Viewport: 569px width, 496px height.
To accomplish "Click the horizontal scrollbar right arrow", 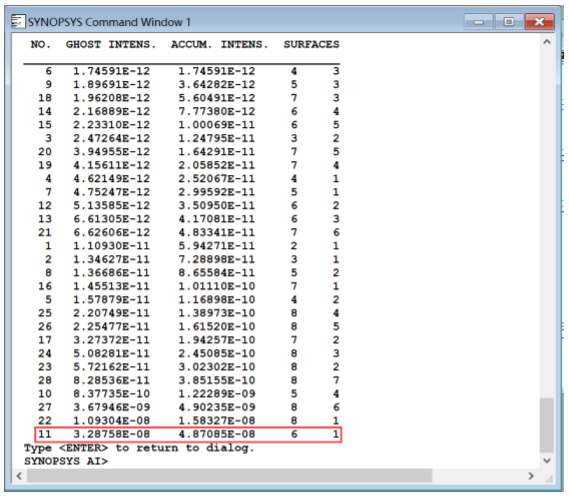I will pos(531,476).
